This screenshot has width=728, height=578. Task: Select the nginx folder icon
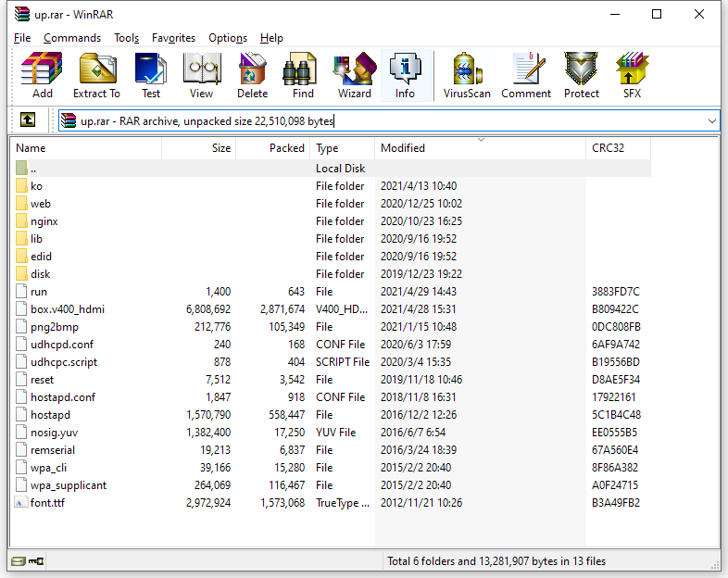21,221
